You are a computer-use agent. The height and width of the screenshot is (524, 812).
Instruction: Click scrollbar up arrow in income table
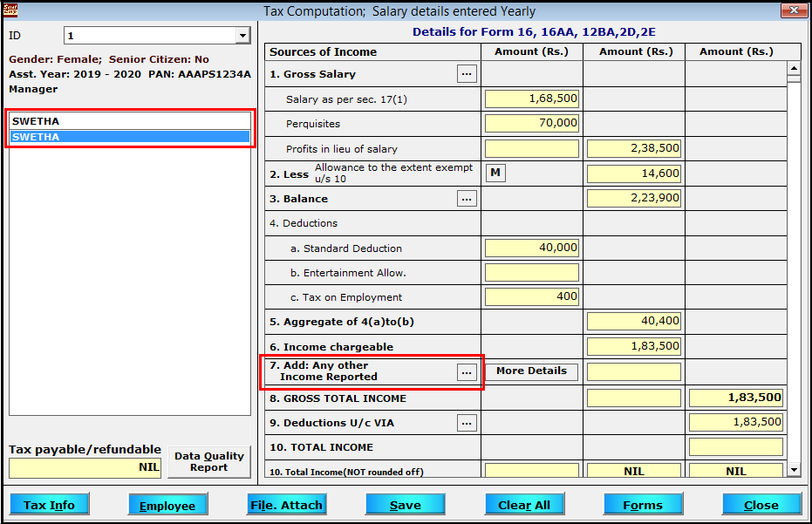tap(794, 68)
